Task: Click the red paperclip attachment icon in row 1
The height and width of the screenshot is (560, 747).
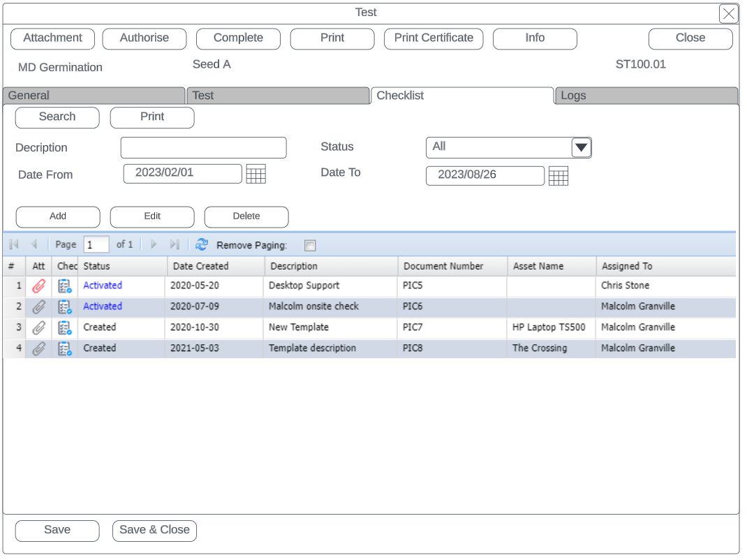Action: coord(39,286)
